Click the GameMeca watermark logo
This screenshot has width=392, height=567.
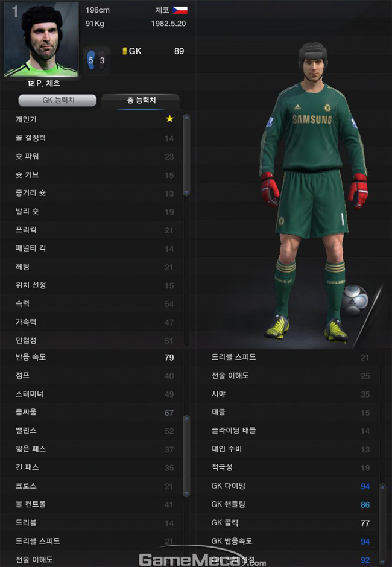[x=203, y=558]
